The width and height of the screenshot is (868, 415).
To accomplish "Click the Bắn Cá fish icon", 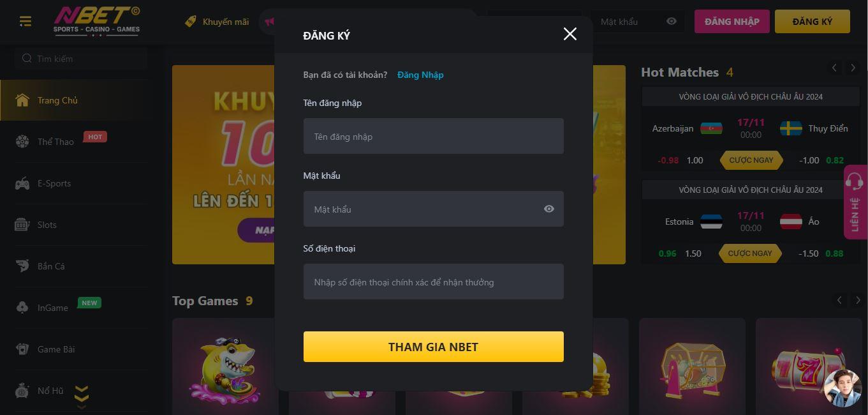I will pos(22,266).
